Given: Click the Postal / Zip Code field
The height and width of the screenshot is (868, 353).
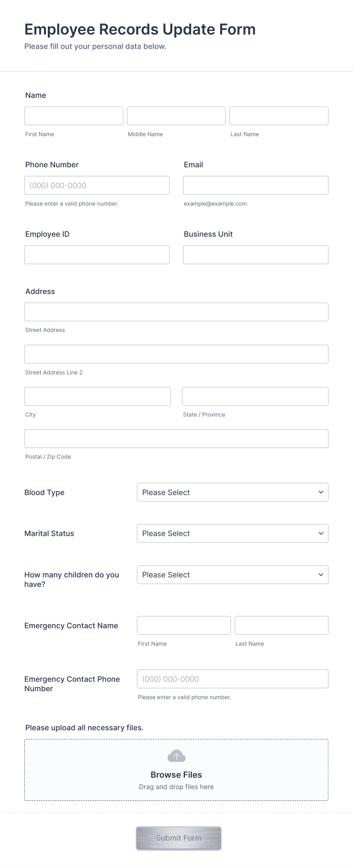Looking at the screenshot, I should tap(176, 438).
